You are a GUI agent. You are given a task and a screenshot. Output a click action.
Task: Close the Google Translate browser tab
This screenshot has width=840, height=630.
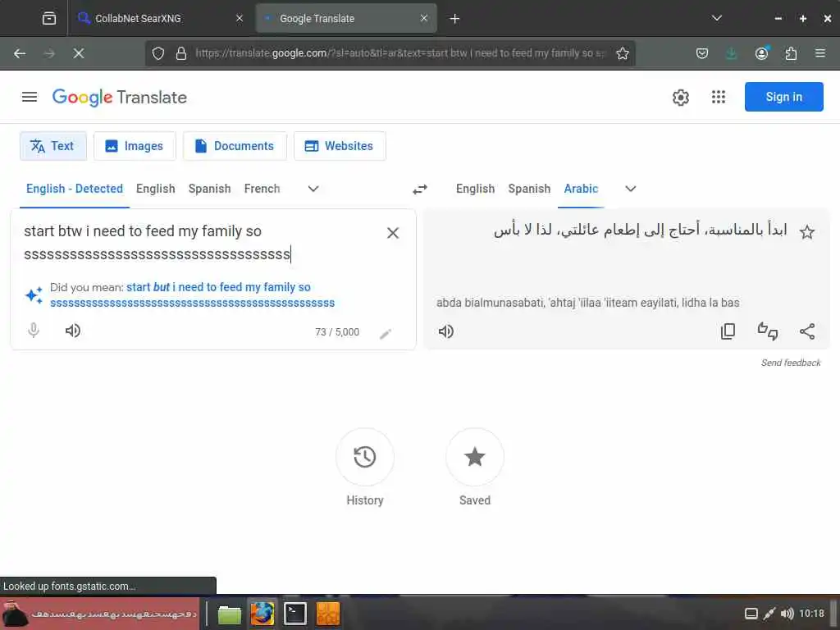pos(424,18)
